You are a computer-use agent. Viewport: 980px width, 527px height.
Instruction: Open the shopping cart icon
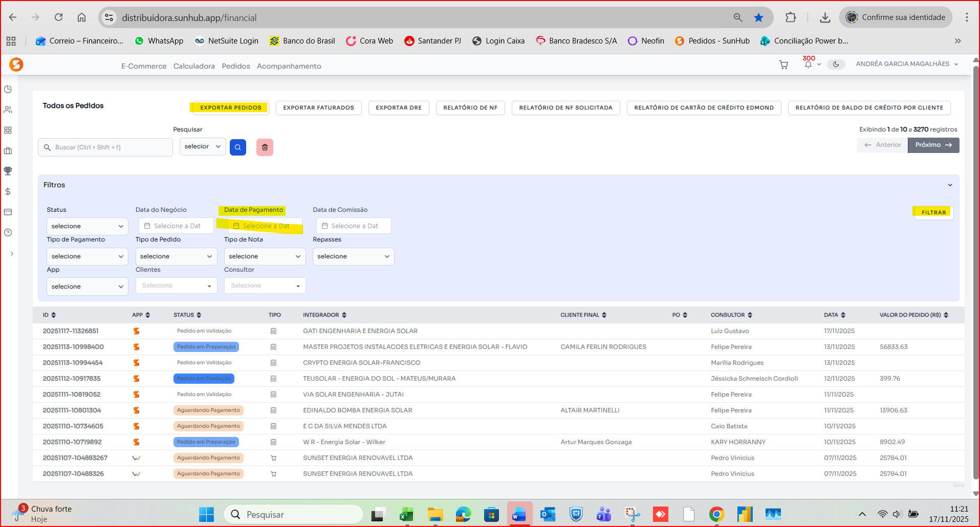[783, 65]
